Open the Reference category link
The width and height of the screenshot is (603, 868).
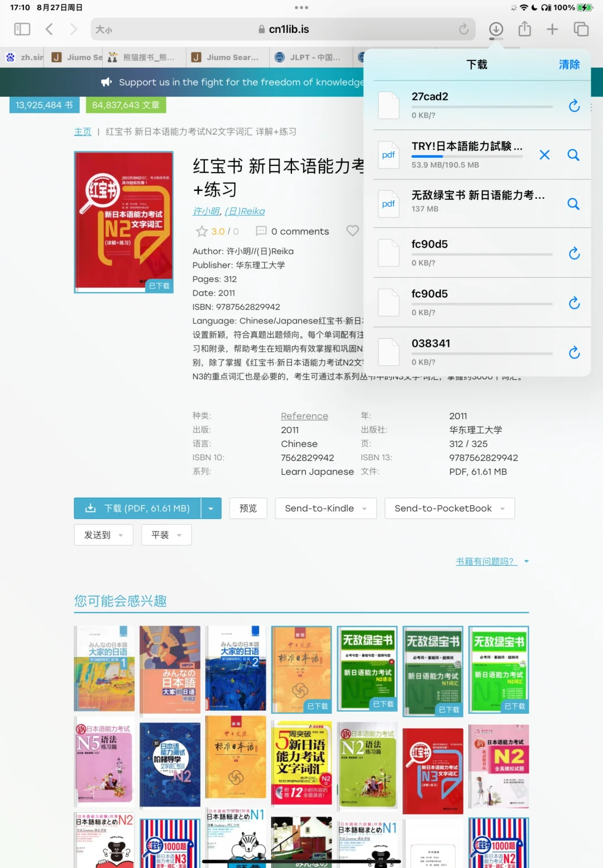304,416
